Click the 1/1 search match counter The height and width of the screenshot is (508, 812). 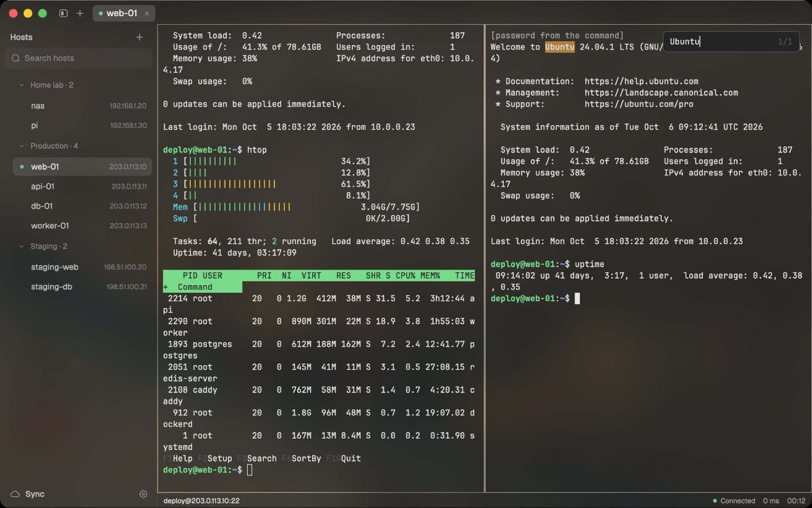[784, 42]
